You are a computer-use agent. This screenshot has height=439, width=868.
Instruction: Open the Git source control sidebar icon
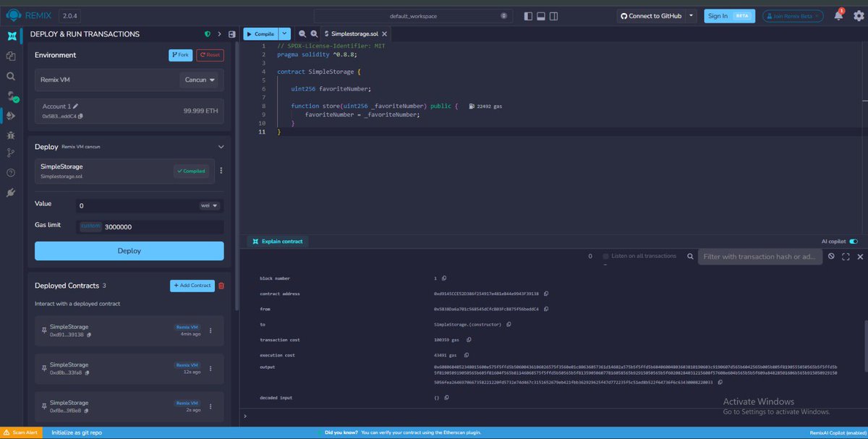(11, 153)
